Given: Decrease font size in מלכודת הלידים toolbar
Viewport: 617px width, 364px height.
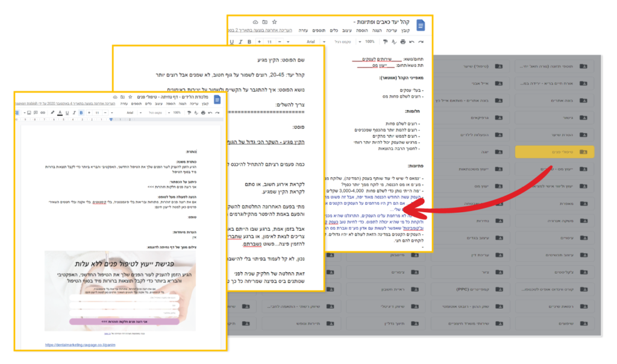Looking at the screenshot, I should coord(105,113).
